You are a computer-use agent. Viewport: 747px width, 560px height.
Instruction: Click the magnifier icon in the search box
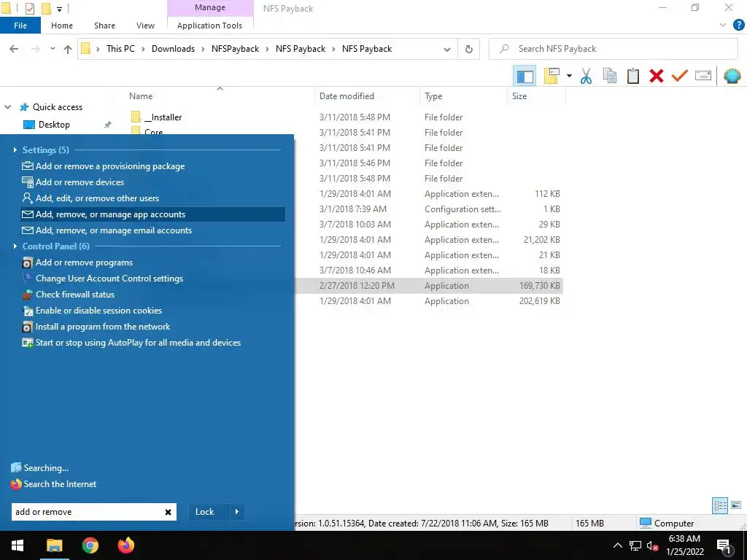504,49
